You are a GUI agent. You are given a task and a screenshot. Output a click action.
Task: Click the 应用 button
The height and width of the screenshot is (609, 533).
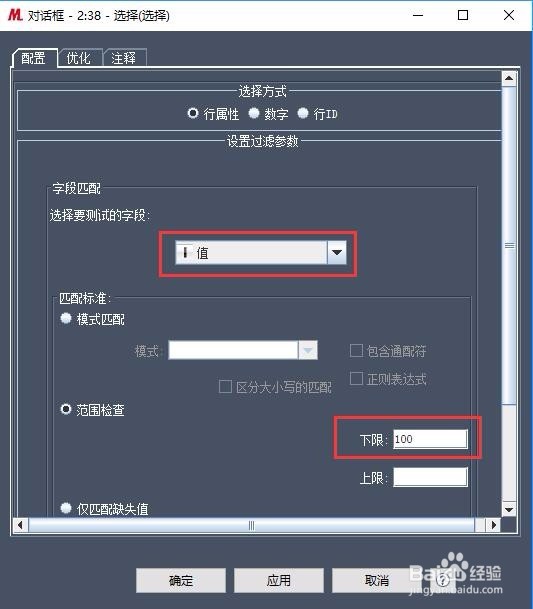pyautogui.click(x=279, y=580)
